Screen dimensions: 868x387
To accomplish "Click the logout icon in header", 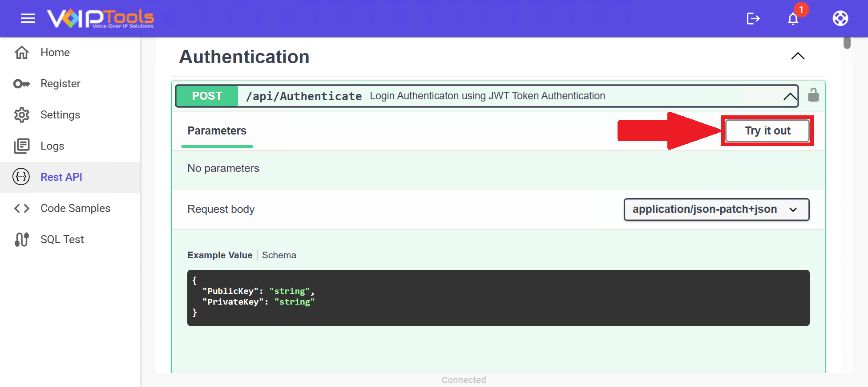I will coord(753,18).
